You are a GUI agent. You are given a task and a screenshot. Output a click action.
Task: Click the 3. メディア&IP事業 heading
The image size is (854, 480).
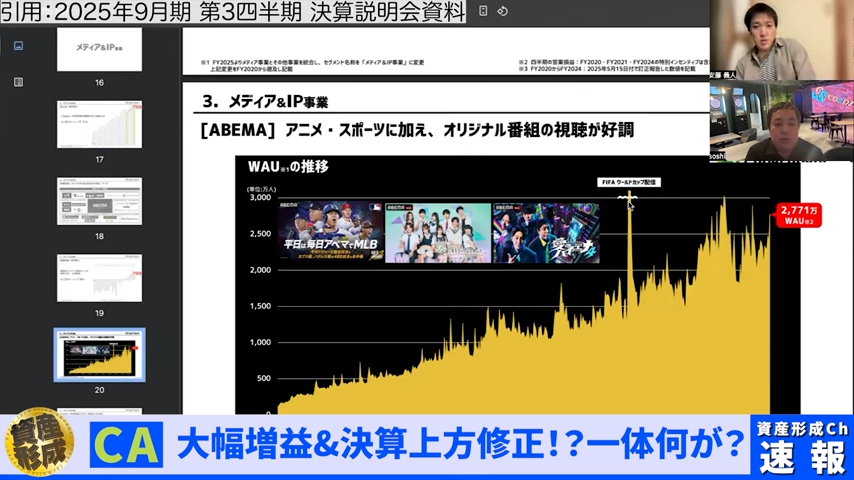[x=265, y=101]
